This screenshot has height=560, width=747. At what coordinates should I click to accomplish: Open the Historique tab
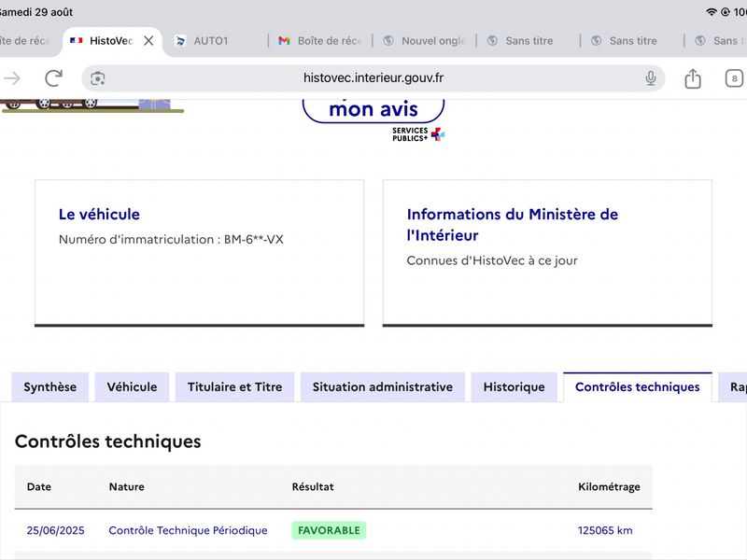point(514,387)
